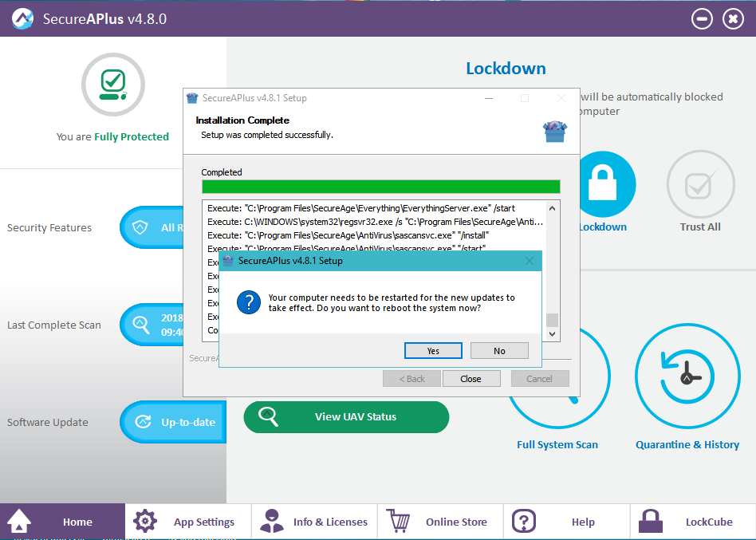This screenshot has height=540, width=756.
Task: Minimize the SecureAPlus main window
Action: pos(702,19)
